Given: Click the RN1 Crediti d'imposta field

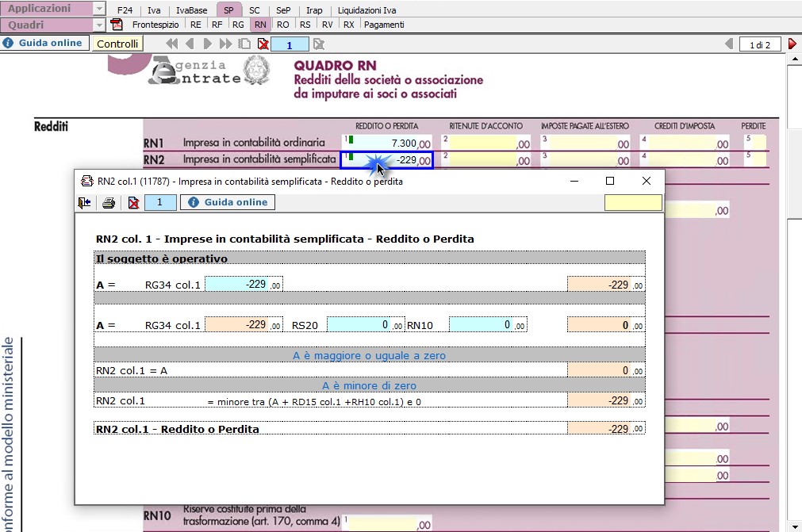Looking at the screenshot, I should pos(685,143).
